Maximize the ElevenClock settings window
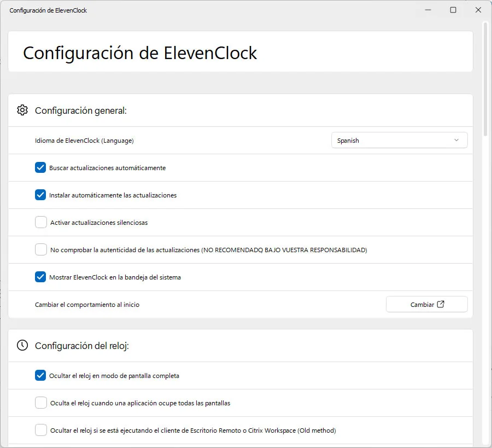Screen dimensions: 492x448 [453, 10]
